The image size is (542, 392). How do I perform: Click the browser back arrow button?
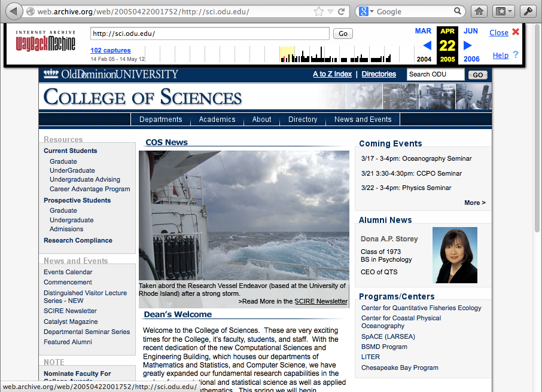tap(14, 11)
